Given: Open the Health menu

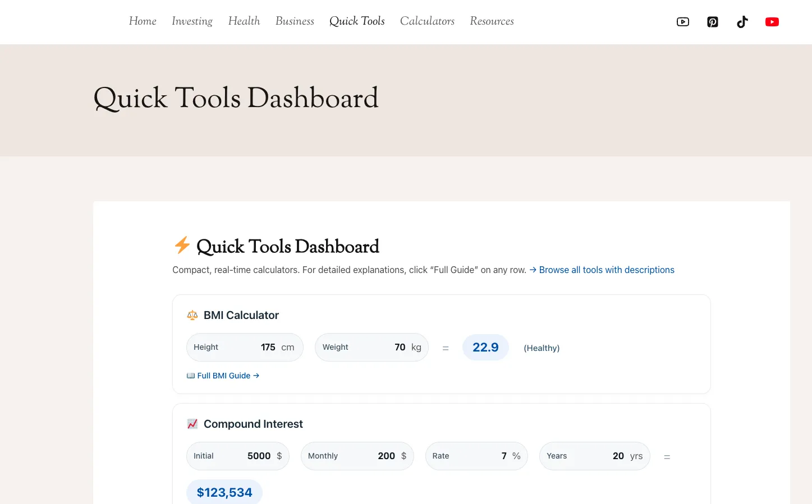Looking at the screenshot, I should coord(244,21).
